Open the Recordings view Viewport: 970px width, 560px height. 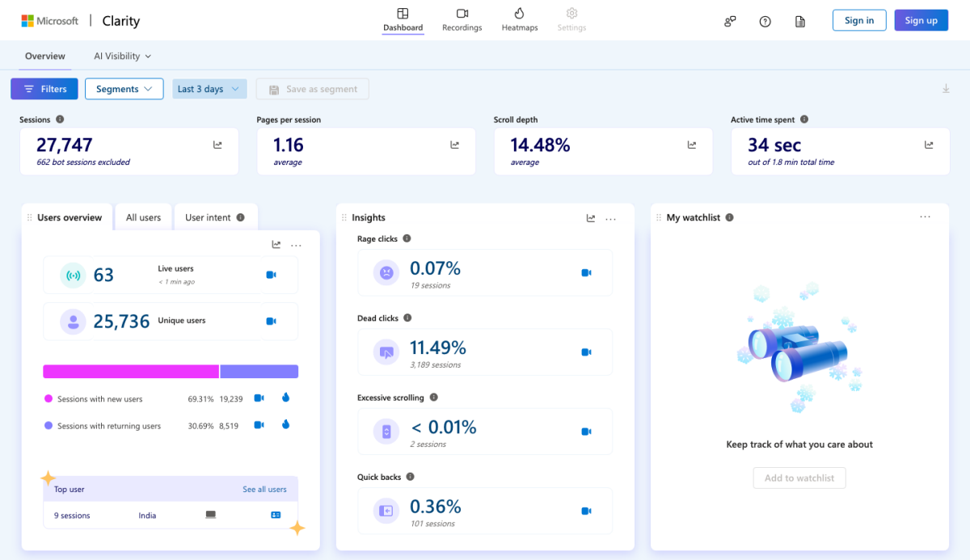coord(462,20)
